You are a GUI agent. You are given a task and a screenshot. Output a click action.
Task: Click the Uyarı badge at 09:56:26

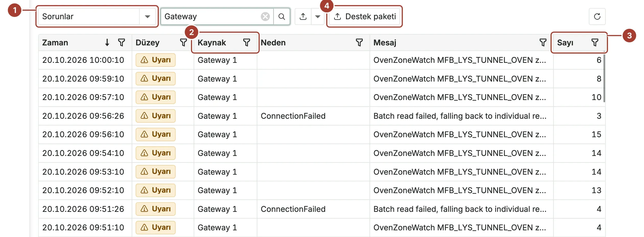click(155, 116)
